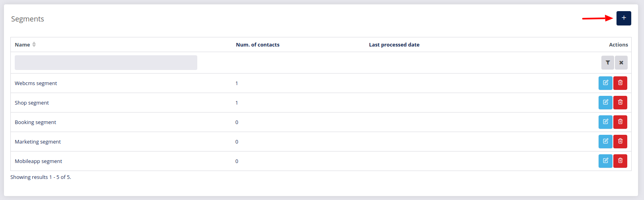Edit the Marketing segment
The height and width of the screenshot is (200, 644).
coord(605,142)
